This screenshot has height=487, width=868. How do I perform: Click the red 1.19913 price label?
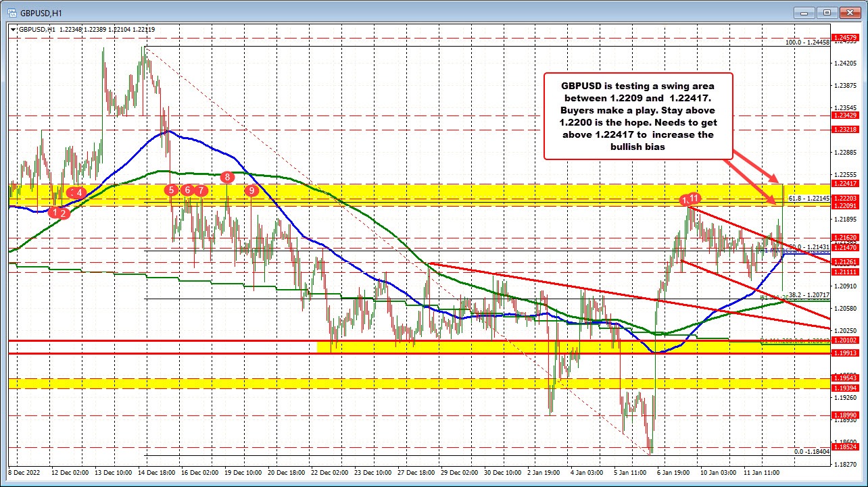point(845,353)
